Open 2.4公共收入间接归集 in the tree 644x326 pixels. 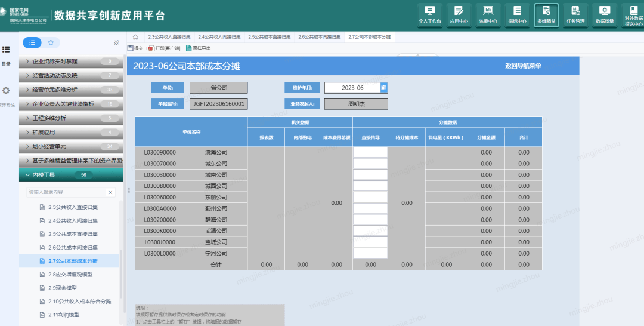[x=73, y=221]
